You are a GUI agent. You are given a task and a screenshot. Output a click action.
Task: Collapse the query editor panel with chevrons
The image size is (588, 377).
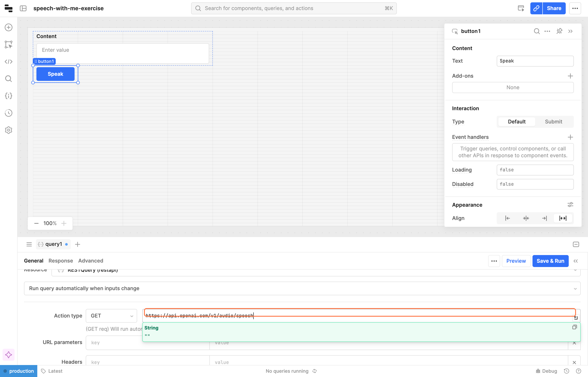point(576,261)
